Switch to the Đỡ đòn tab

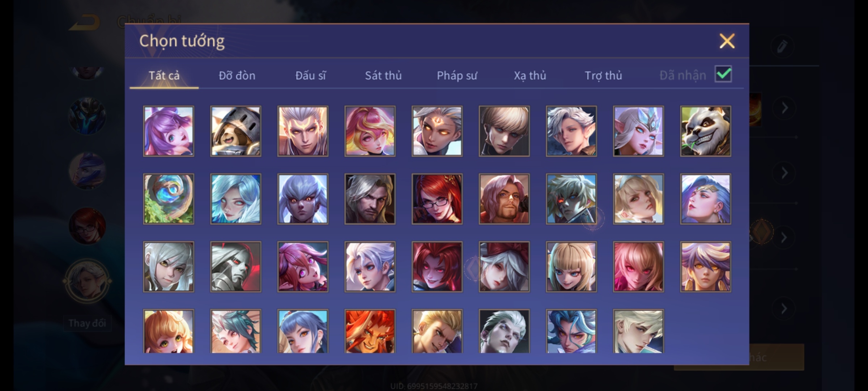237,75
